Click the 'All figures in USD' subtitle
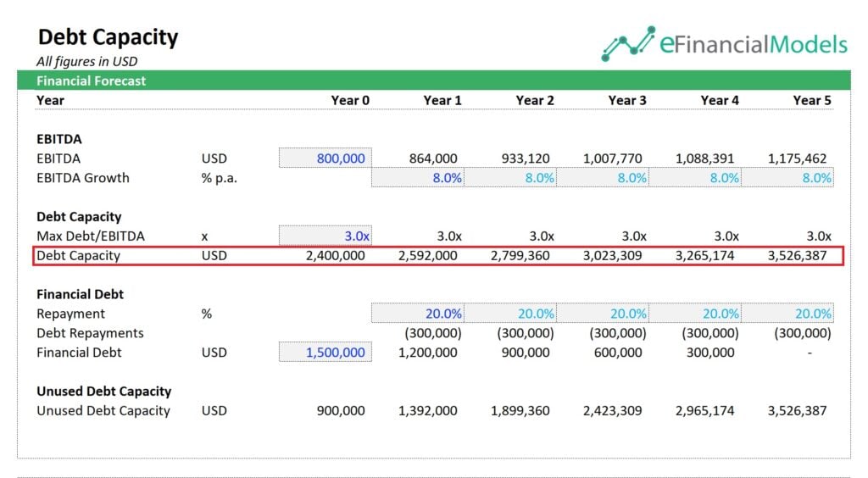The height and width of the screenshot is (478, 868). [x=87, y=61]
